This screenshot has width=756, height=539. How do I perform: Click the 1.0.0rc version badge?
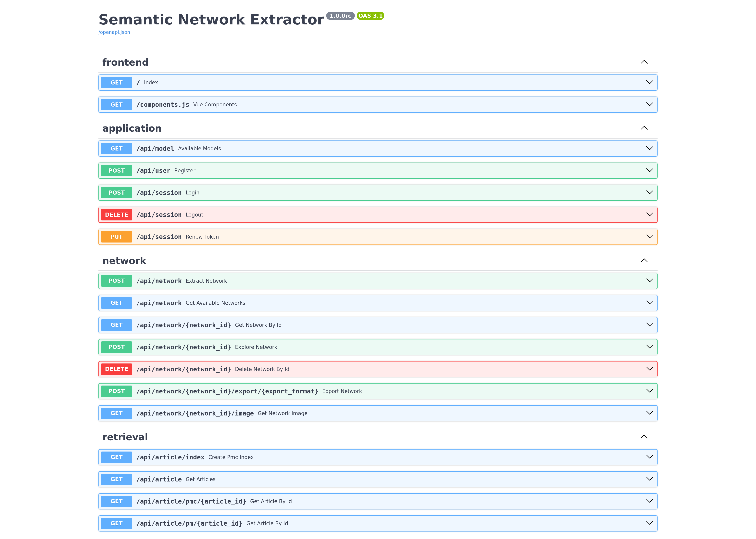click(x=340, y=16)
